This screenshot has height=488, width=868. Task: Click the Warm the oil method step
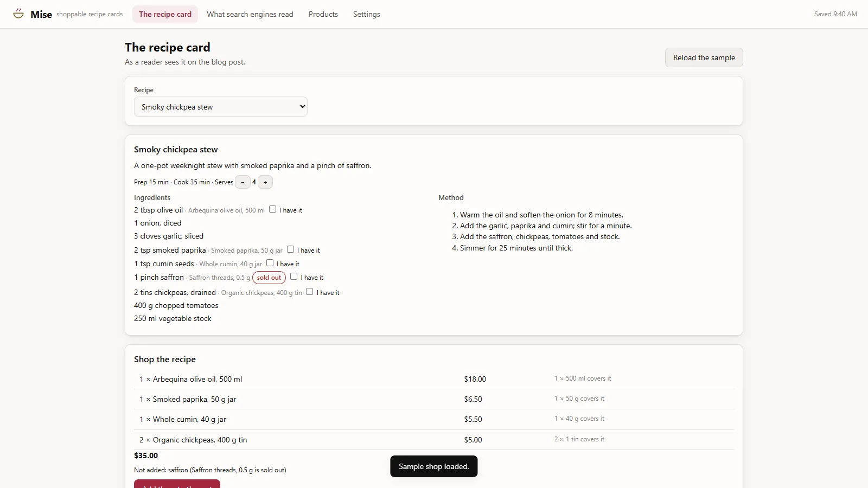point(541,215)
